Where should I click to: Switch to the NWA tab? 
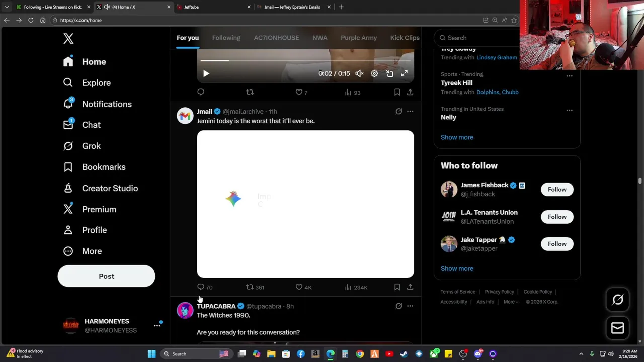point(320,38)
